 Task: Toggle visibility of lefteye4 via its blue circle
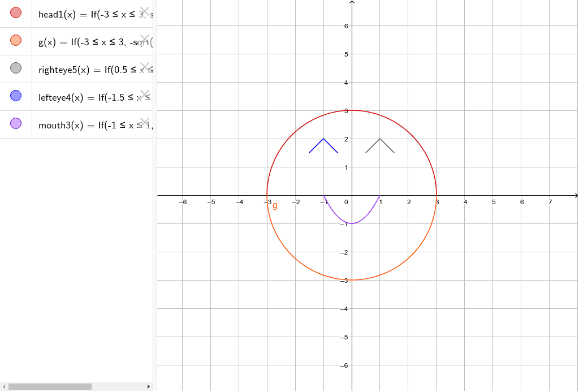pyautogui.click(x=15, y=96)
